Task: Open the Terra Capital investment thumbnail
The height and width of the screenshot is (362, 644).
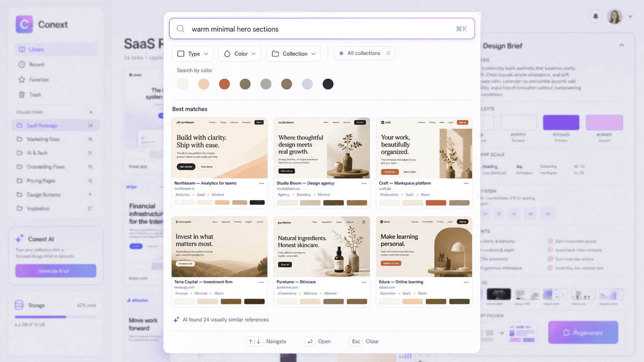Action: pos(220,247)
